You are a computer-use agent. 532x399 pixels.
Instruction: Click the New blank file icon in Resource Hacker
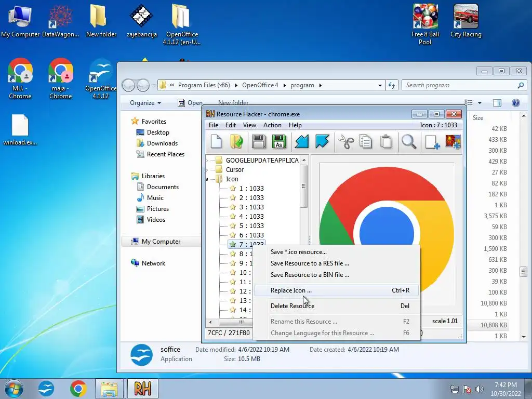(216, 142)
